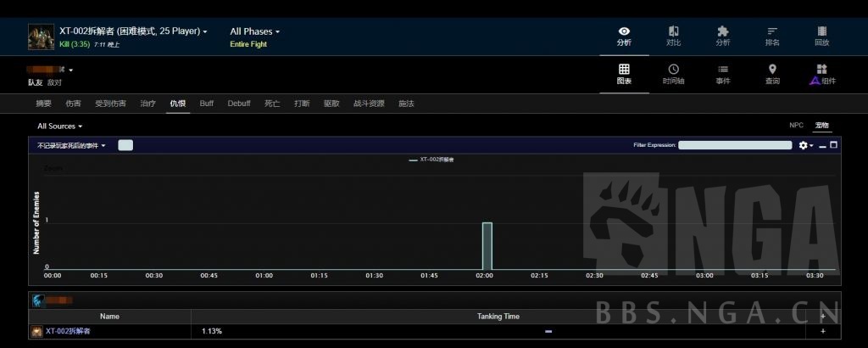This screenshot has height=348, width=868.
Task: Select the 死亡 tab
Action: pyautogui.click(x=272, y=104)
